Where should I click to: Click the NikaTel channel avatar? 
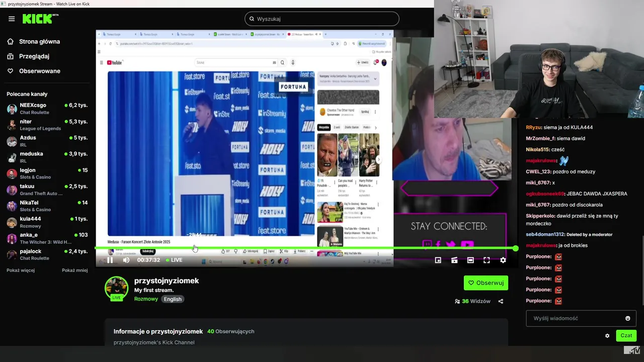click(x=12, y=206)
